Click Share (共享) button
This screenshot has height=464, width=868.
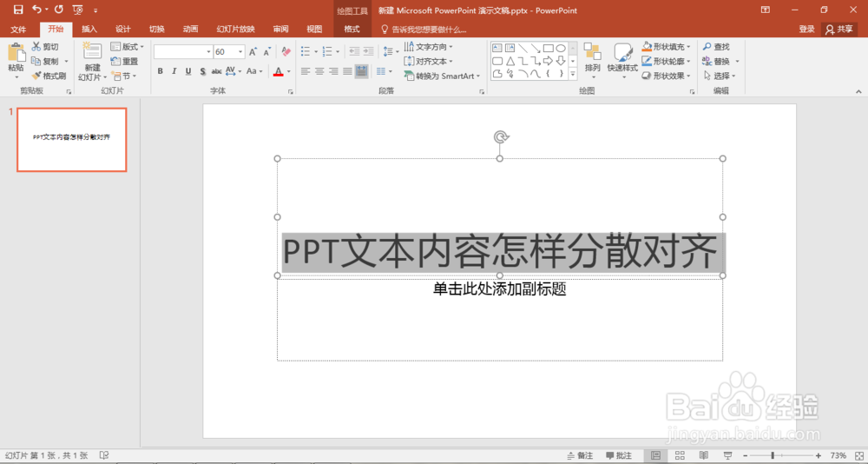pyautogui.click(x=839, y=30)
